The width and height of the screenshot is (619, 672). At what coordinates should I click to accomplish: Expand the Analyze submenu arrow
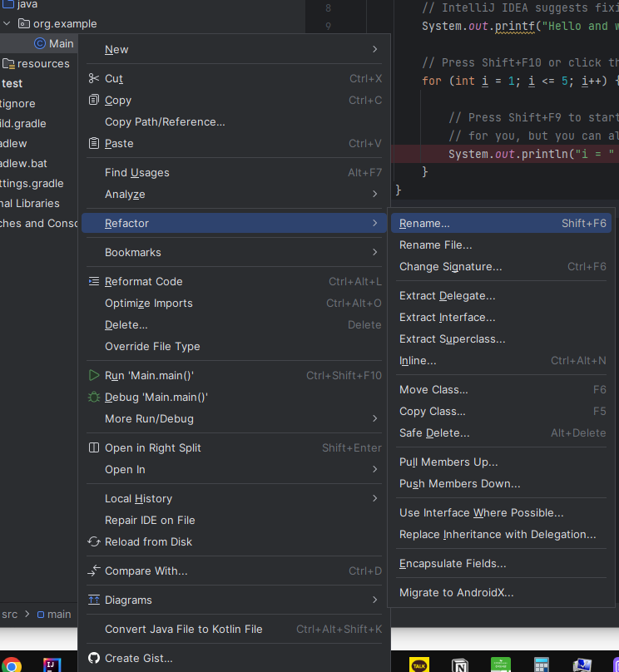375,194
